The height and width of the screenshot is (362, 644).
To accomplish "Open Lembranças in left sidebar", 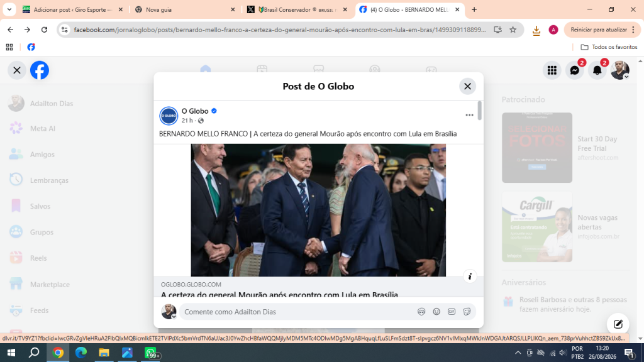I will coord(38,180).
